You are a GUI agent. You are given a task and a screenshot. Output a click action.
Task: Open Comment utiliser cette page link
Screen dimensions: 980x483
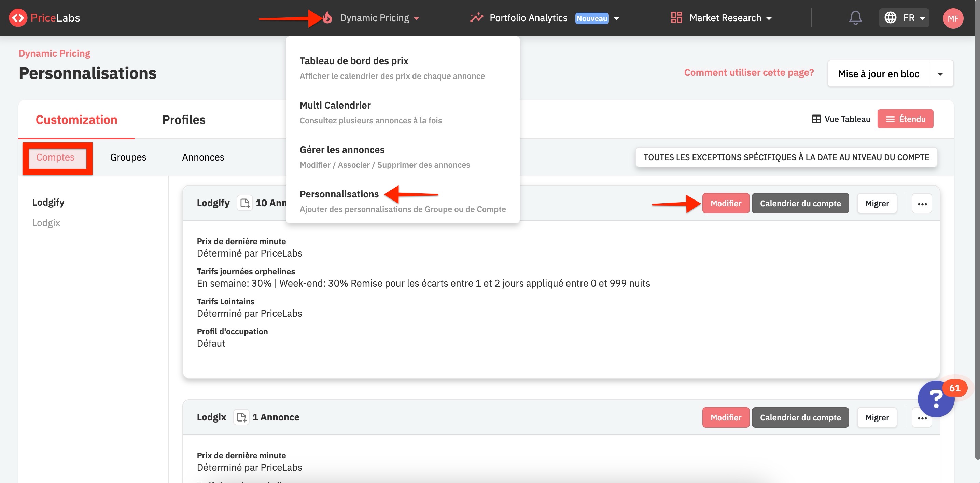[749, 72]
